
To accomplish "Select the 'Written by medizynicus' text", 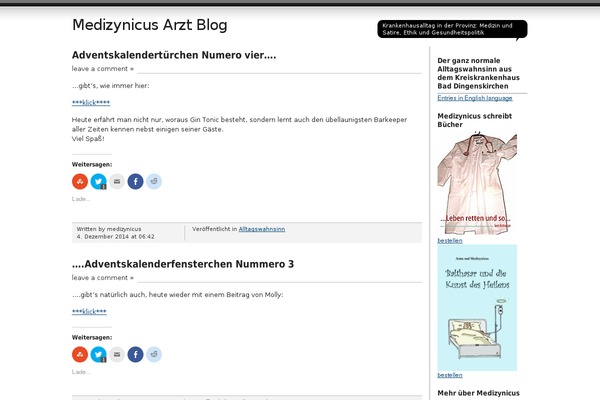I will (109, 229).
